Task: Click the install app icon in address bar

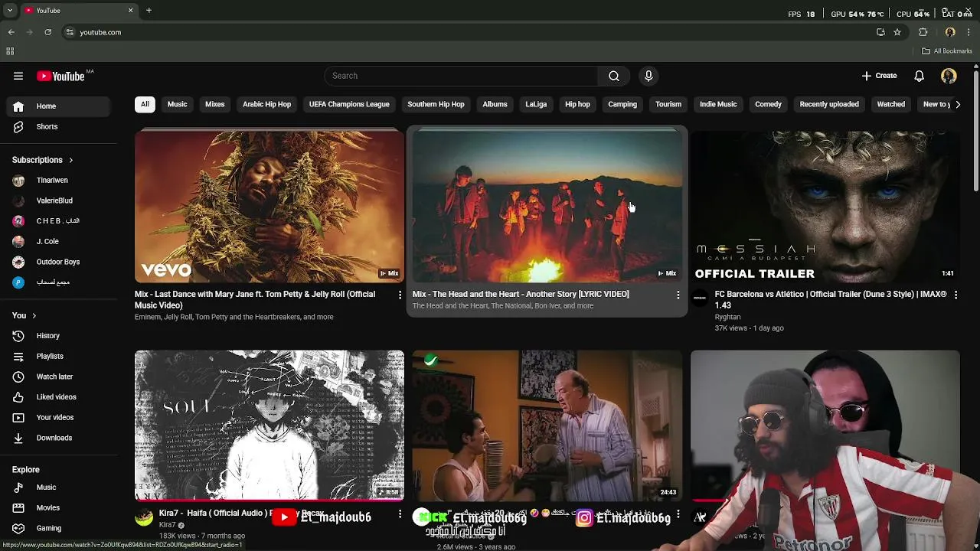Action: pyautogui.click(x=880, y=32)
